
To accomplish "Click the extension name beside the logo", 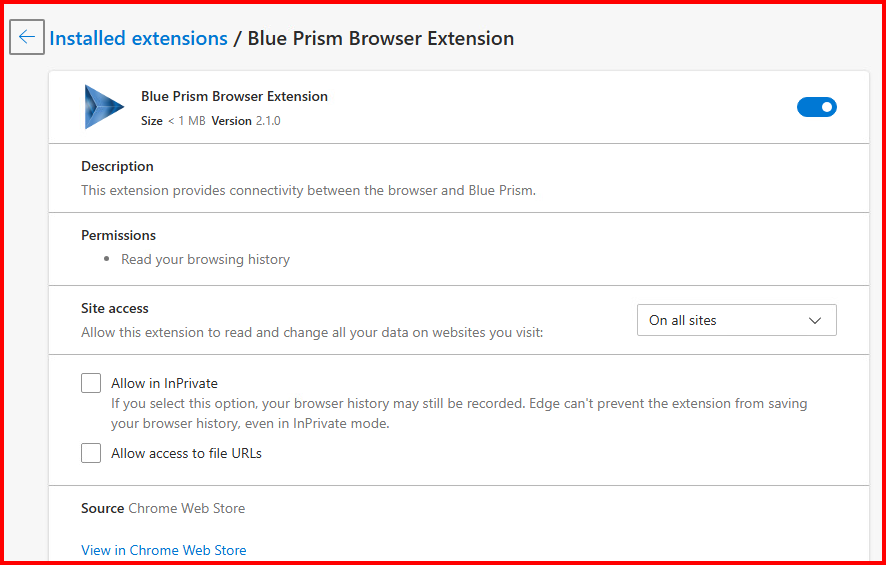I will coord(234,97).
